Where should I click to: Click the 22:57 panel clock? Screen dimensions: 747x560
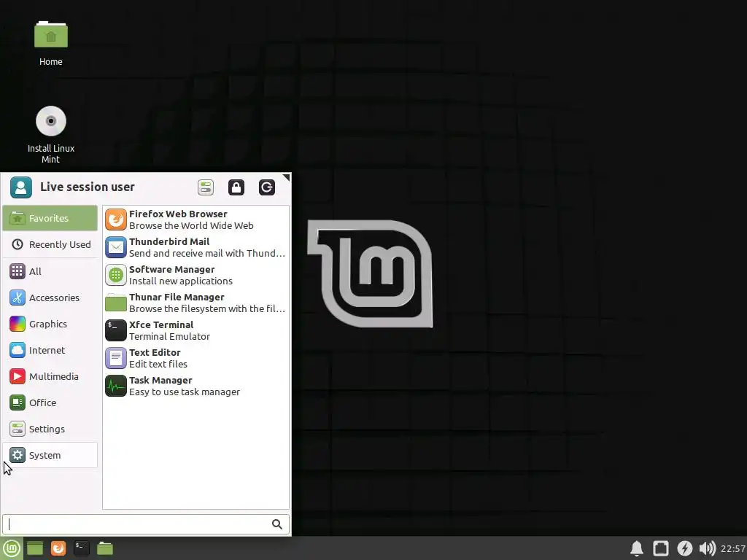pos(732,548)
